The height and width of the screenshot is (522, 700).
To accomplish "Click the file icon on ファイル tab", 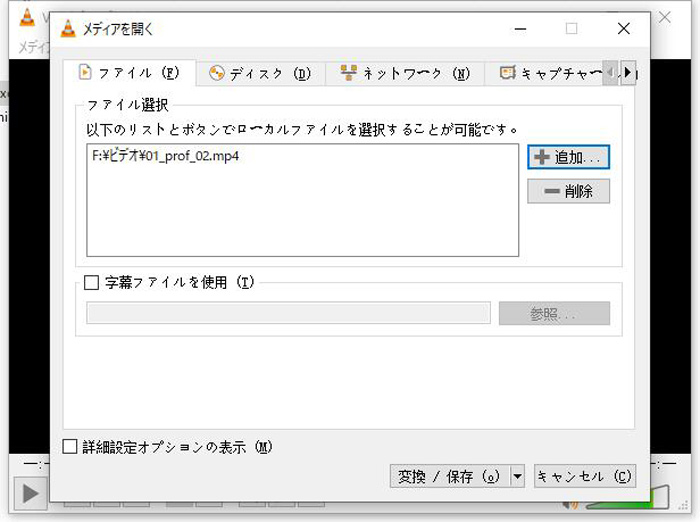I will click(x=85, y=72).
